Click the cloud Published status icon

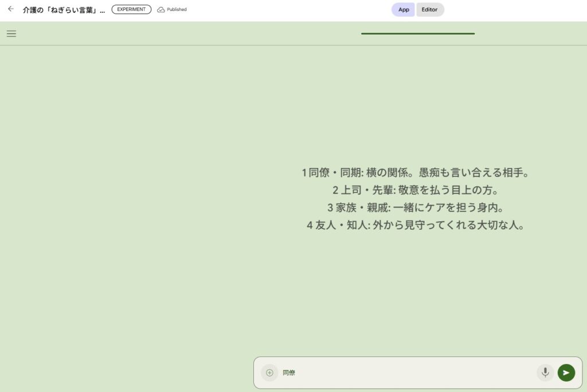[161, 10]
